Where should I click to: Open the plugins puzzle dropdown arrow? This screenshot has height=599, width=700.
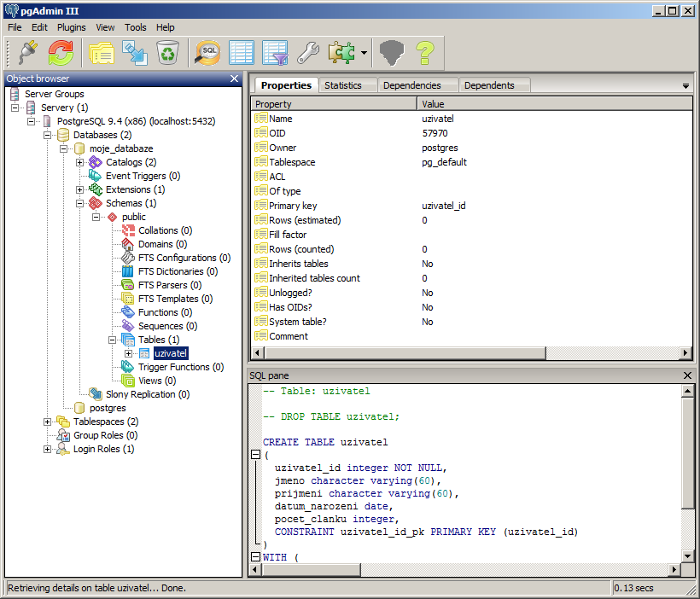[x=365, y=53]
